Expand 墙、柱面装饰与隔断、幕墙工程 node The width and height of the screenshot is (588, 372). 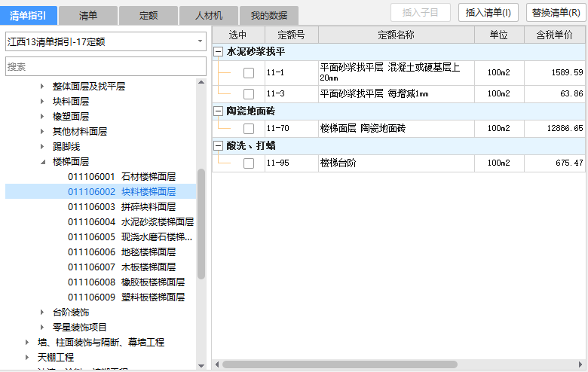(x=27, y=343)
